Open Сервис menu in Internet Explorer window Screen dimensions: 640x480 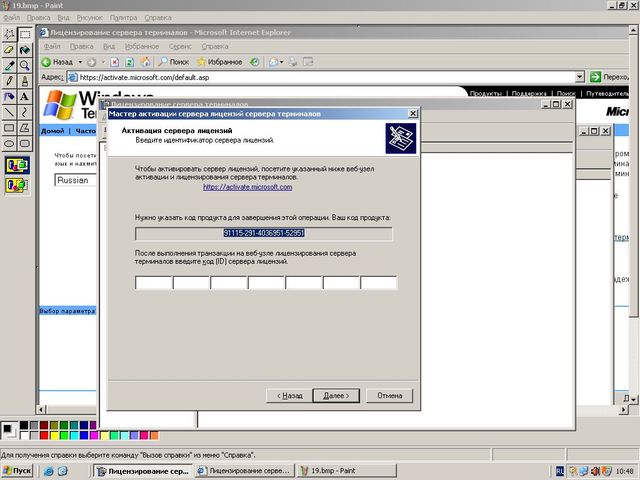[180, 47]
